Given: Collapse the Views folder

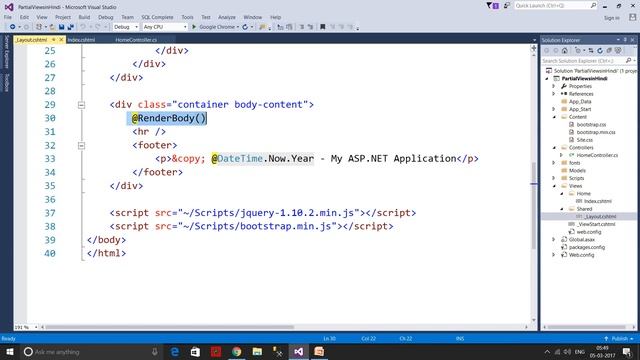Looking at the screenshot, I should tap(554, 186).
